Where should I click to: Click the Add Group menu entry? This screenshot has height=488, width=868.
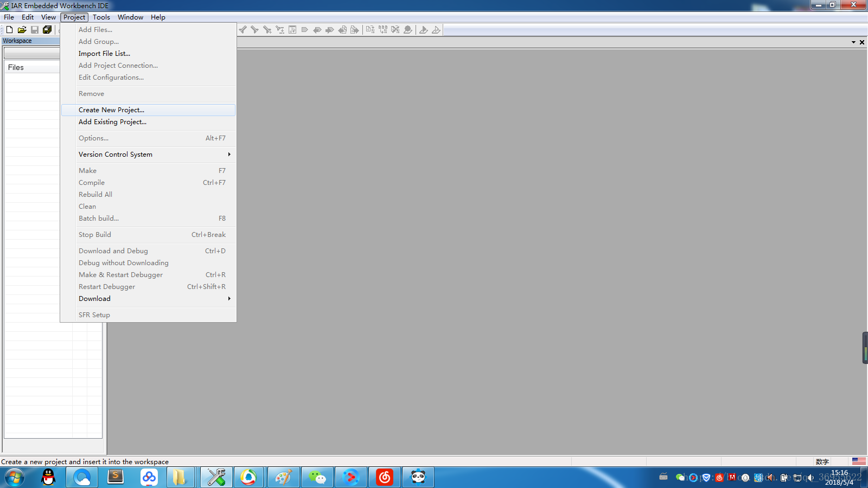point(148,42)
